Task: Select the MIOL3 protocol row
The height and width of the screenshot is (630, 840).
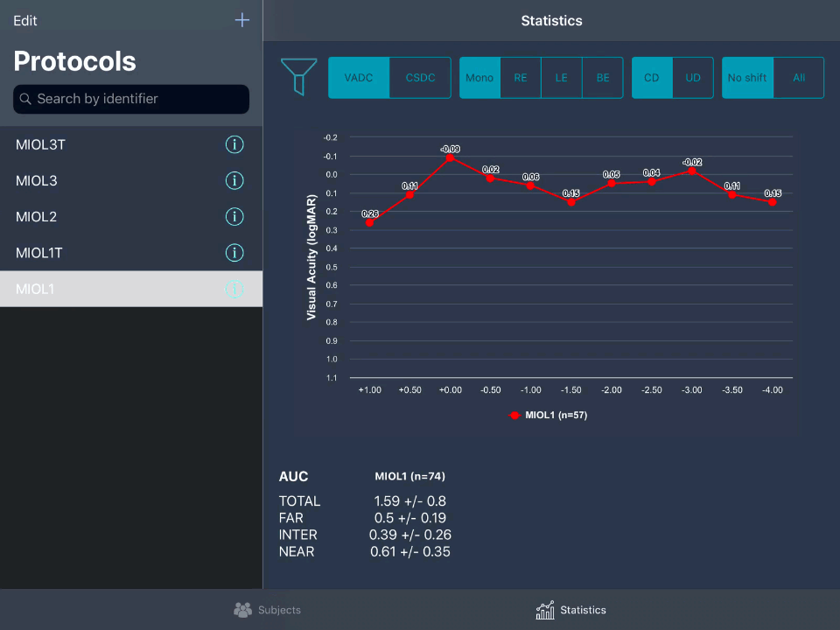Action: click(131, 180)
